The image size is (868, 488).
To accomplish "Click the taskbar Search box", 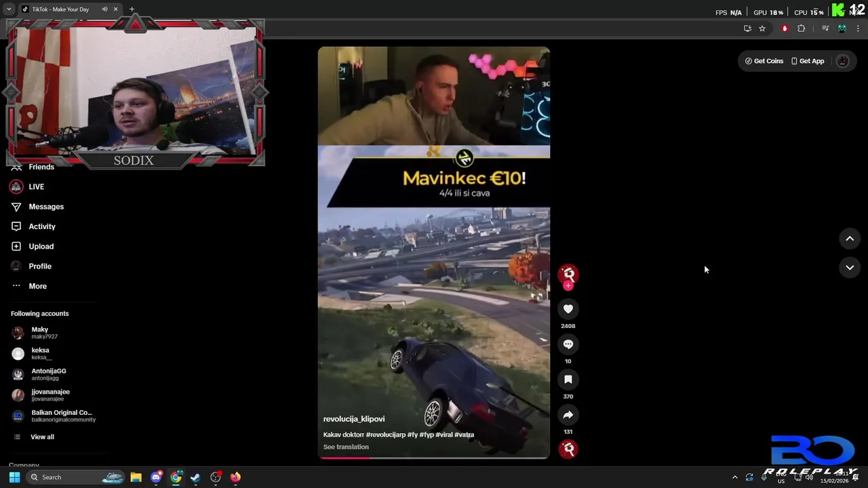I will (x=76, y=477).
